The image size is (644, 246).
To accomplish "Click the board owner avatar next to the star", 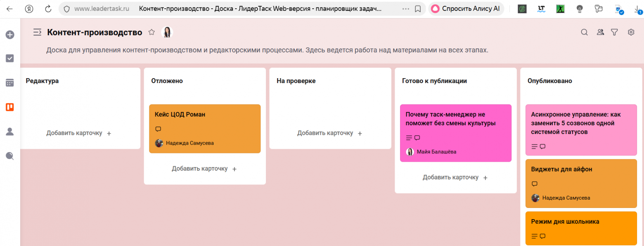I will tap(167, 32).
